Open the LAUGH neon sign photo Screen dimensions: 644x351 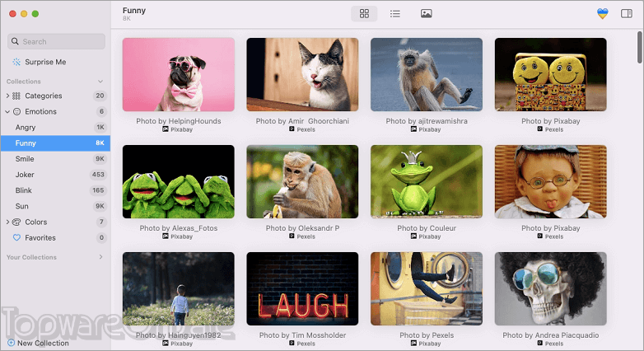pos(302,288)
